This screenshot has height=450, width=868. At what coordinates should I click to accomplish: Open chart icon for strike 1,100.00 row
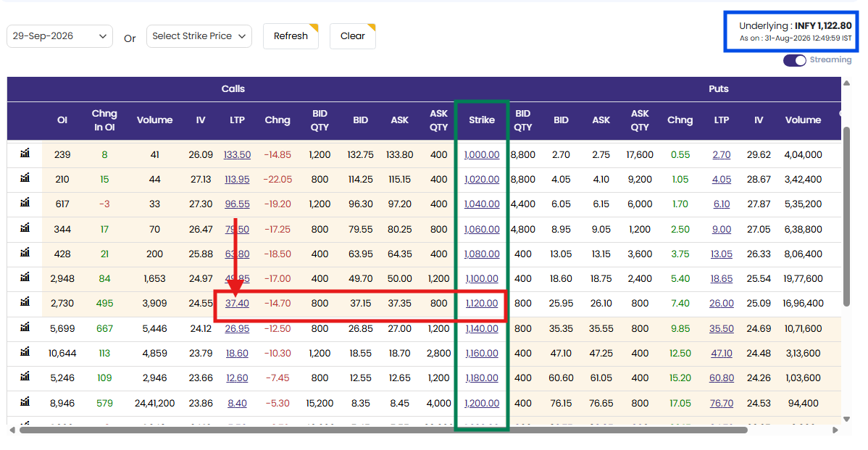click(25, 278)
